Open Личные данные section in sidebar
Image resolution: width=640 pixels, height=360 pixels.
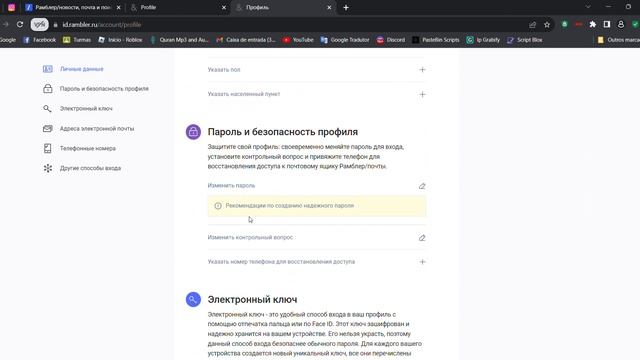82,69
